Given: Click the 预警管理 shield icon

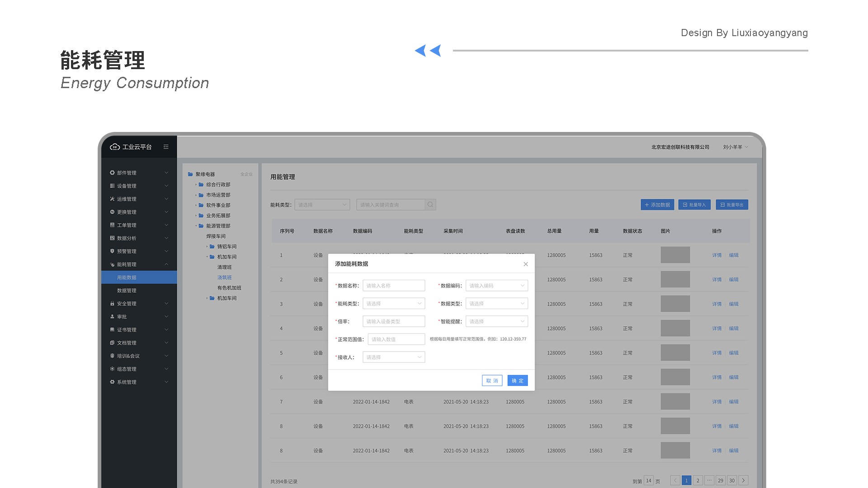Looking at the screenshot, I should pyautogui.click(x=112, y=251).
